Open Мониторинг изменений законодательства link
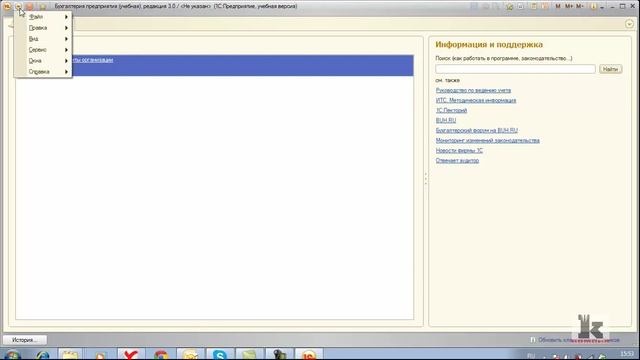Screen dimensions: 640x360 click(487, 140)
